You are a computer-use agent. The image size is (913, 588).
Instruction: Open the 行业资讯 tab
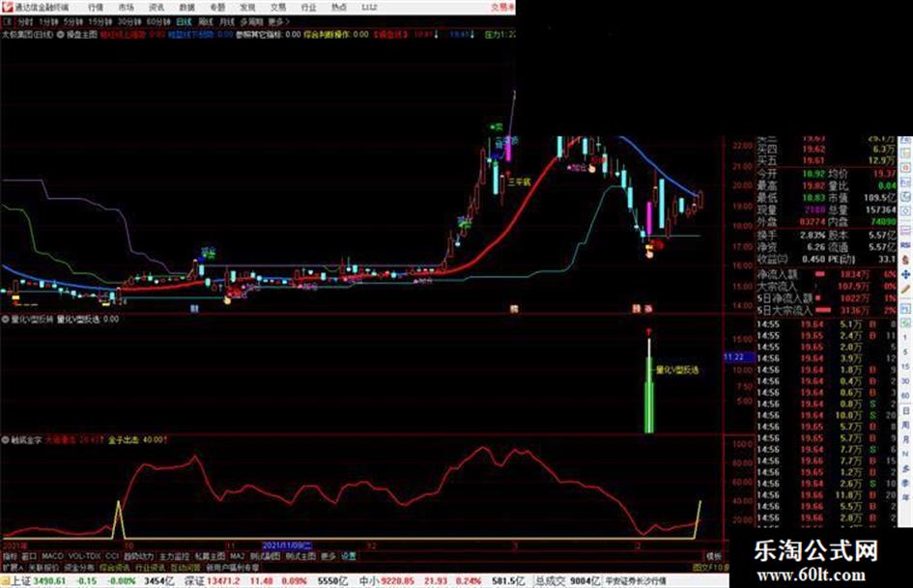coord(150,567)
